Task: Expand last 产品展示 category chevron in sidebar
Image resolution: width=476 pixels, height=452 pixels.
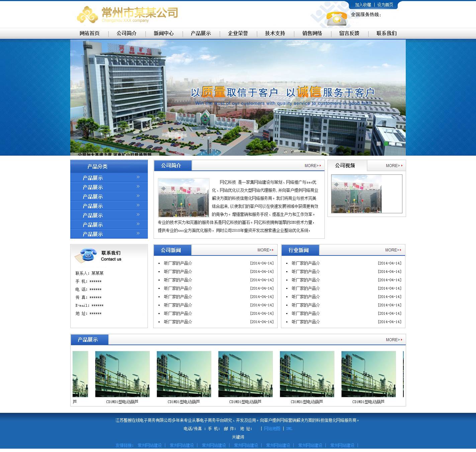Action: pos(138,233)
